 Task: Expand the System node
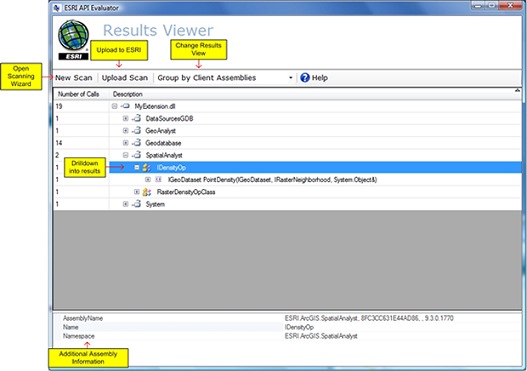[x=125, y=204]
